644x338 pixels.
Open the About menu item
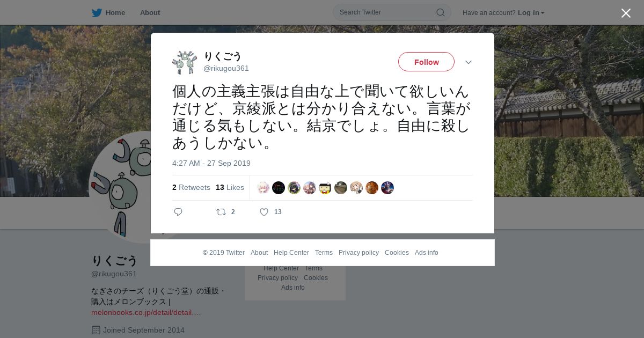[150, 12]
